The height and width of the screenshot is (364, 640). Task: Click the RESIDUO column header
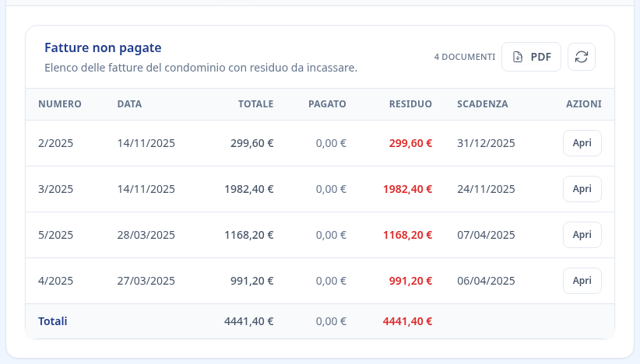(x=410, y=104)
